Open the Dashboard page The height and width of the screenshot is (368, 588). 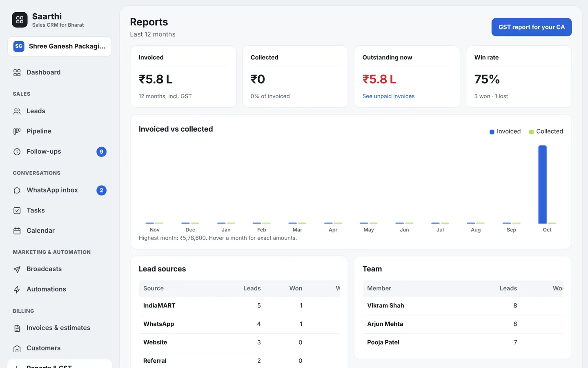(x=60, y=72)
